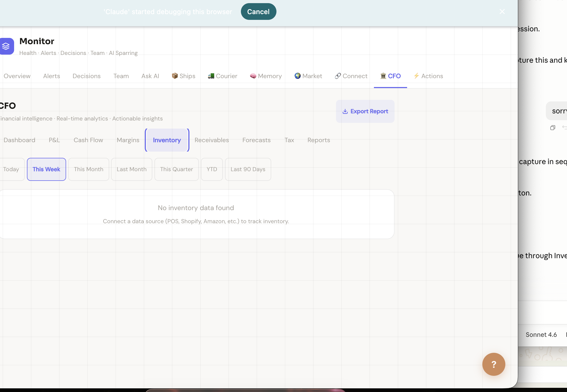Click the Export Report button

(365, 111)
